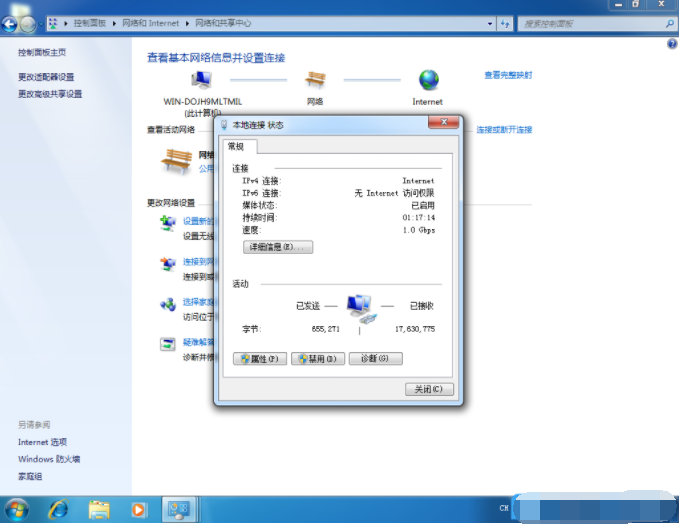The height and width of the screenshot is (524, 680).
Task: Click the 设置新的连接 network icon
Action: (x=168, y=224)
